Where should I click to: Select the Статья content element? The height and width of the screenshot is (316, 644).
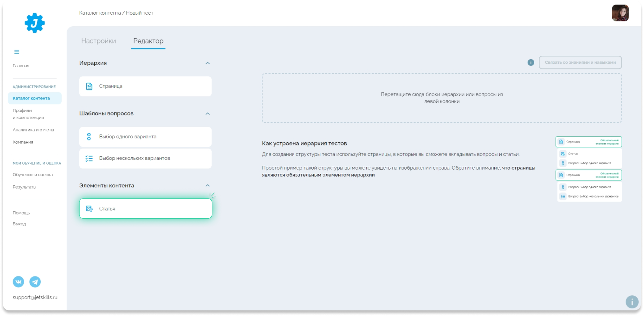145,209
